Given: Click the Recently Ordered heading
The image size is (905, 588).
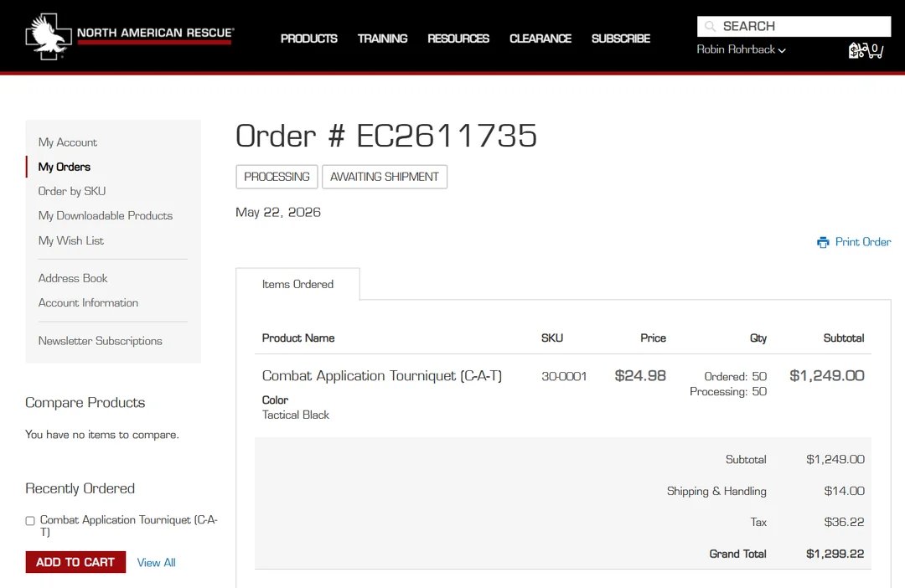Looking at the screenshot, I should [x=80, y=488].
